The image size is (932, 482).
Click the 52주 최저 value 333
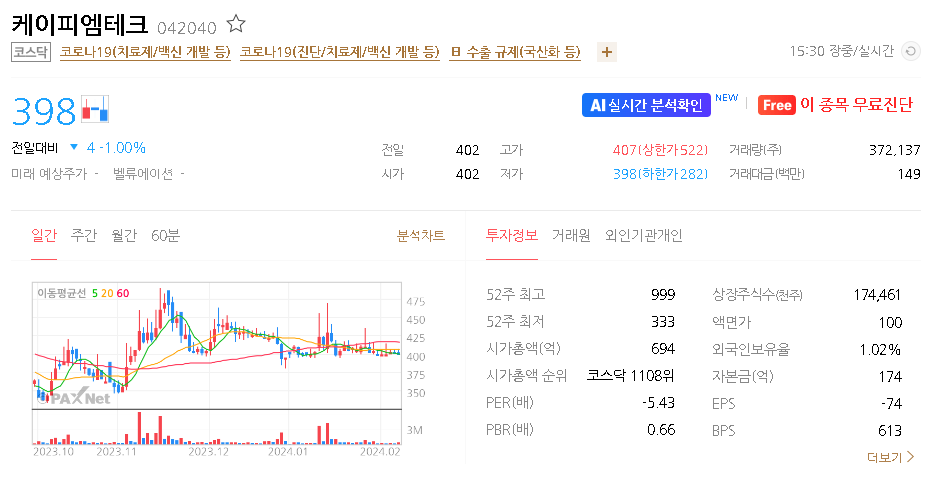663,322
